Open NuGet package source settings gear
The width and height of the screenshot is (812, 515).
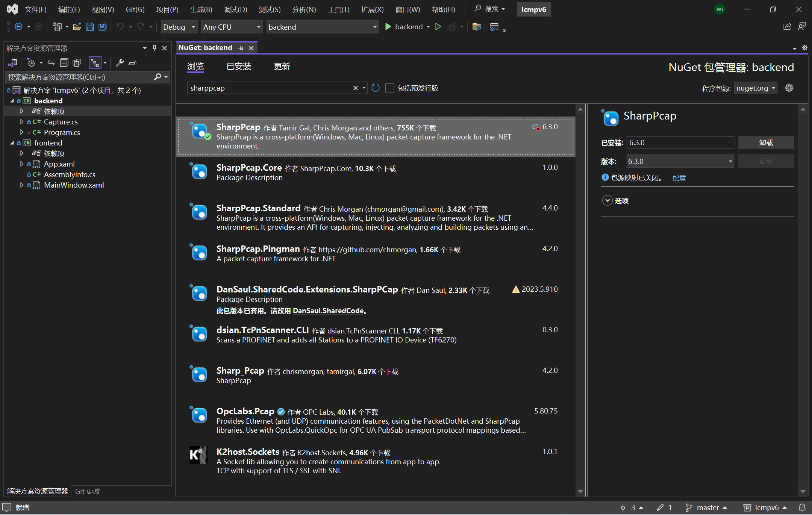789,88
